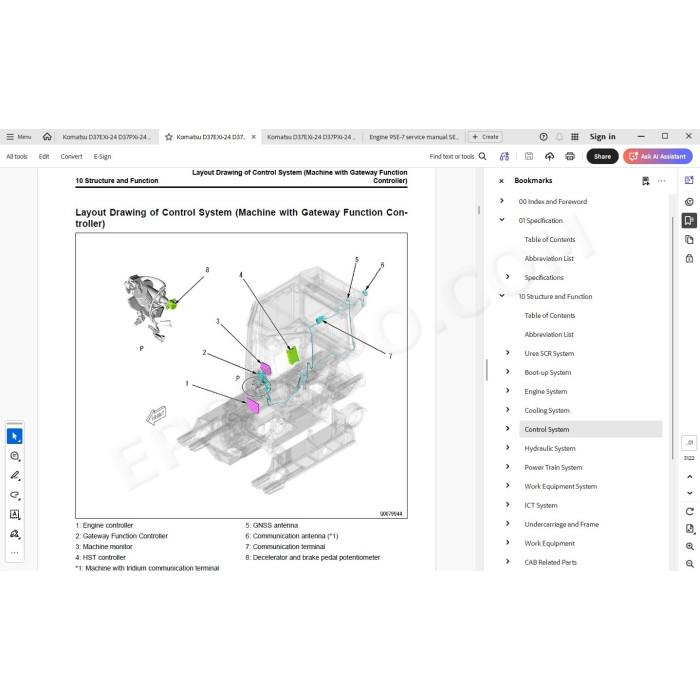Click the add bookmark icon
The image size is (700, 700).
(x=646, y=181)
